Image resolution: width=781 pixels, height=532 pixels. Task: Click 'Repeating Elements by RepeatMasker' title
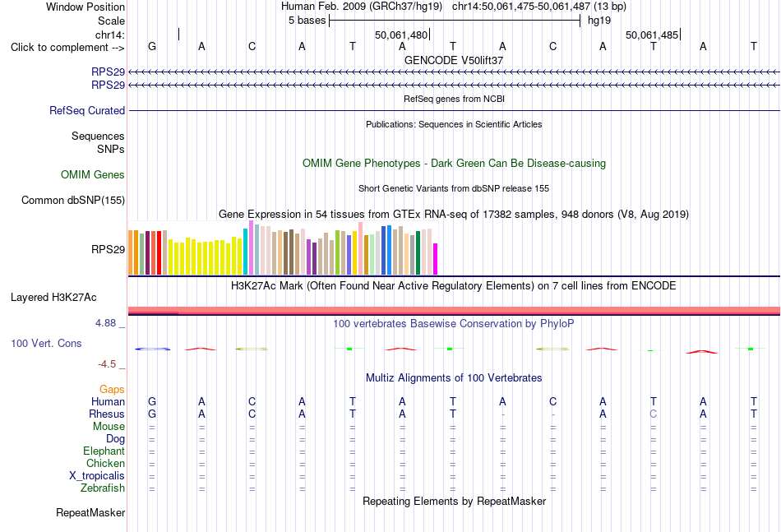pyautogui.click(x=454, y=501)
